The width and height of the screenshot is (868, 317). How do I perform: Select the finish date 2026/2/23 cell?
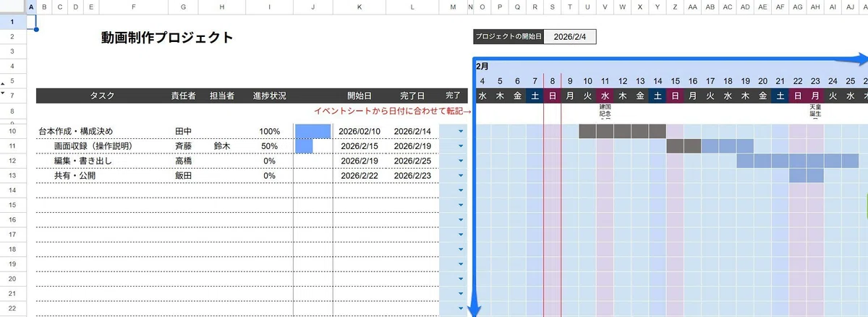click(x=412, y=176)
